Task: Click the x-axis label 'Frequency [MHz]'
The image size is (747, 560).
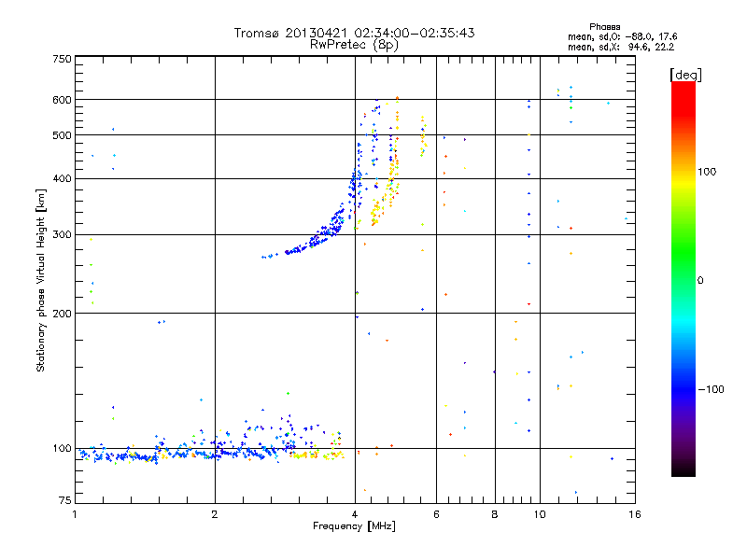Action: tap(354, 526)
